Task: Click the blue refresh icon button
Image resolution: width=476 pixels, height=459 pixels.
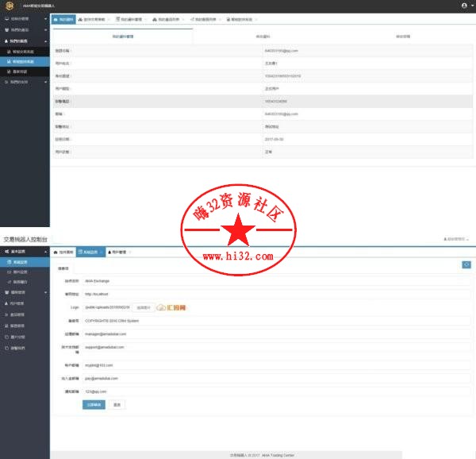Action: 466,264
